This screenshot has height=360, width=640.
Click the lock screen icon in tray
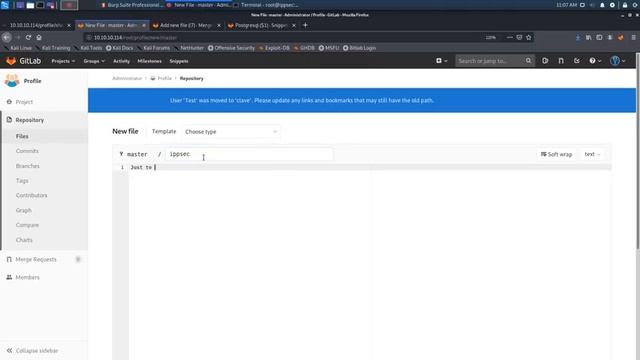(625, 5)
